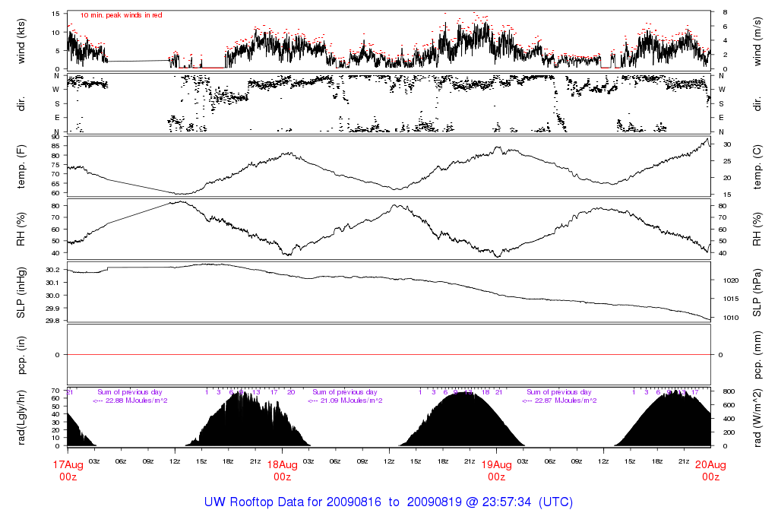This screenshot has width=778, height=532.
Task: Select the chart title "UW Rooftop Data for 20090816"
Action: pyautogui.click(x=293, y=502)
